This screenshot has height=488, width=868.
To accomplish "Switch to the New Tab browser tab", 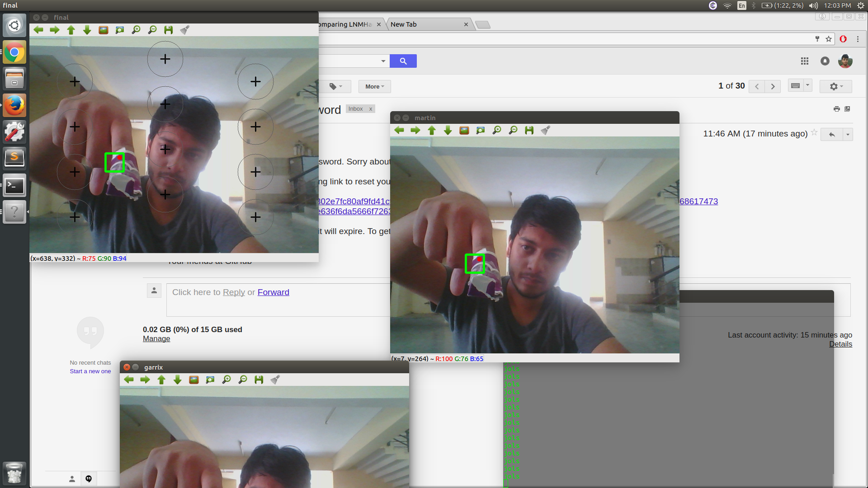I will click(x=425, y=24).
